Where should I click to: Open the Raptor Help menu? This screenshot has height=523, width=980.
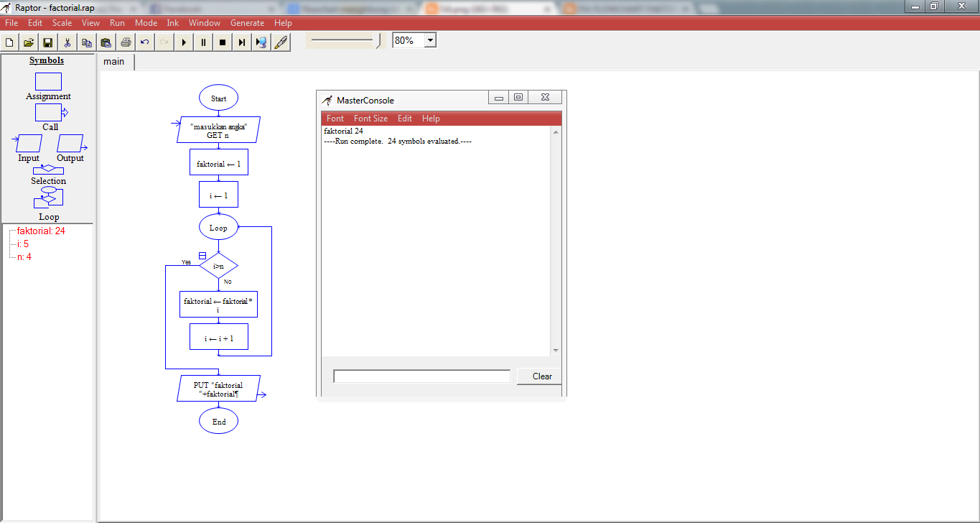[283, 23]
